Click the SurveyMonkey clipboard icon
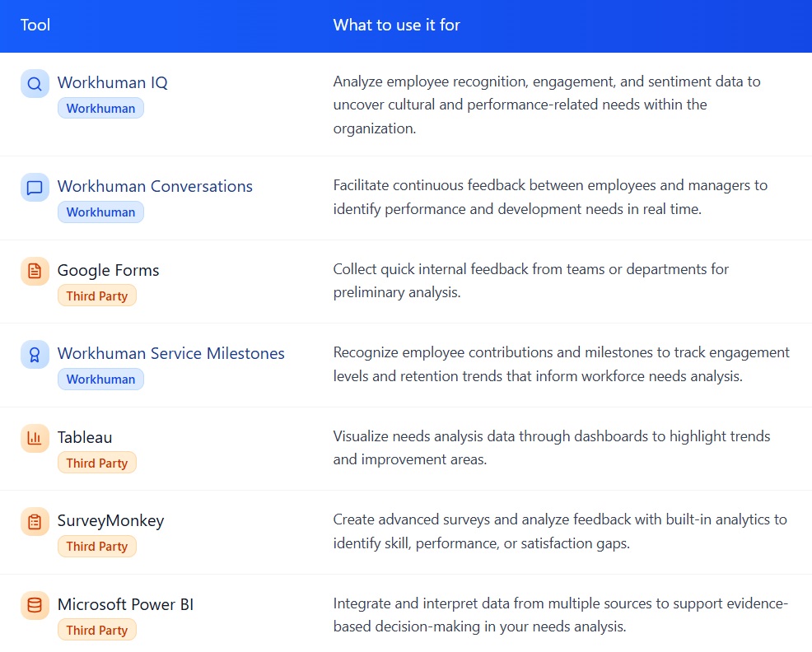 (35, 522)
